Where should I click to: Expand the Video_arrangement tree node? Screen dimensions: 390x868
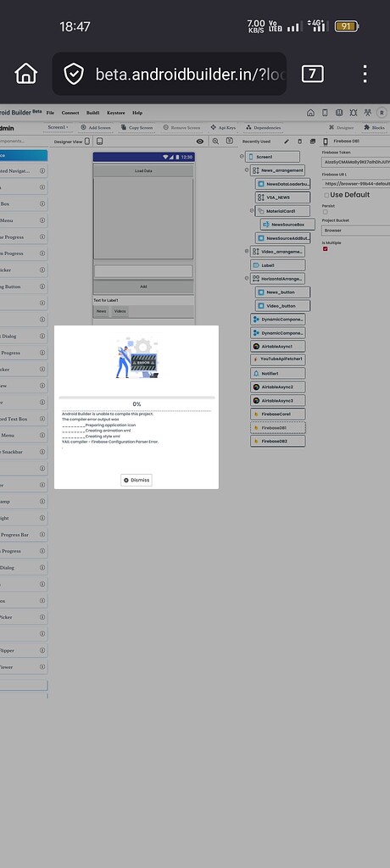coord(247,251)
